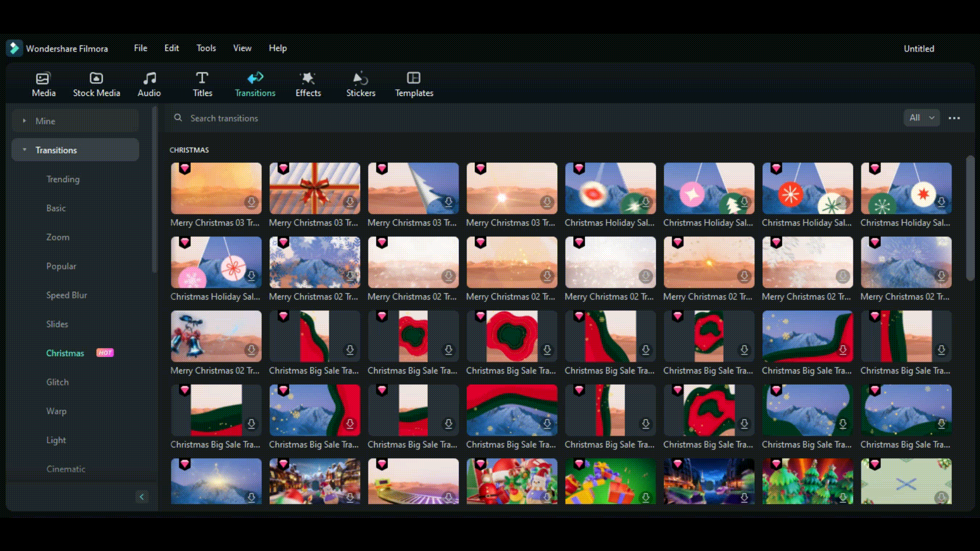Download the green gift boxes transition
This screenshot has width=980, height=551.
(x=646, y=497)
